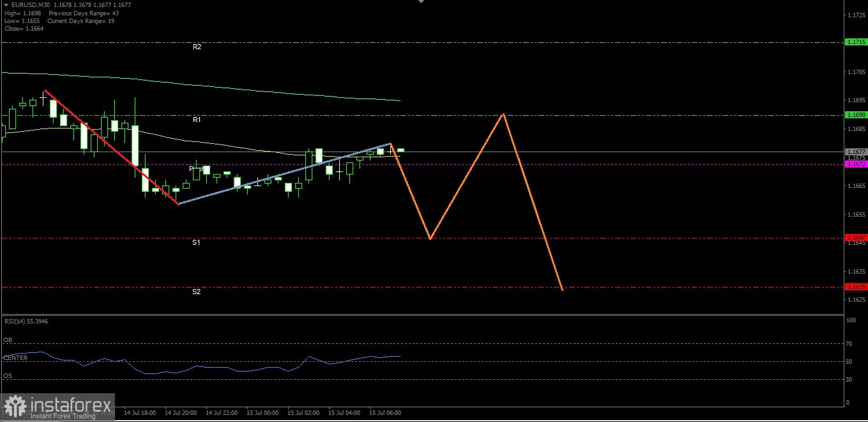Screen dimensions: 868x422
Task: Select the S1 support label
Action: [x=197, y=242]
